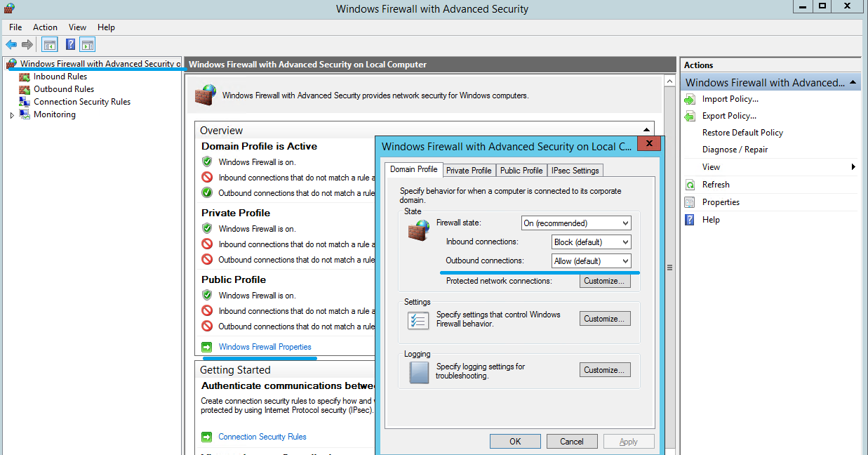Open the View menu
Viewport: 868px width, 455px height.
coord(77,27)
